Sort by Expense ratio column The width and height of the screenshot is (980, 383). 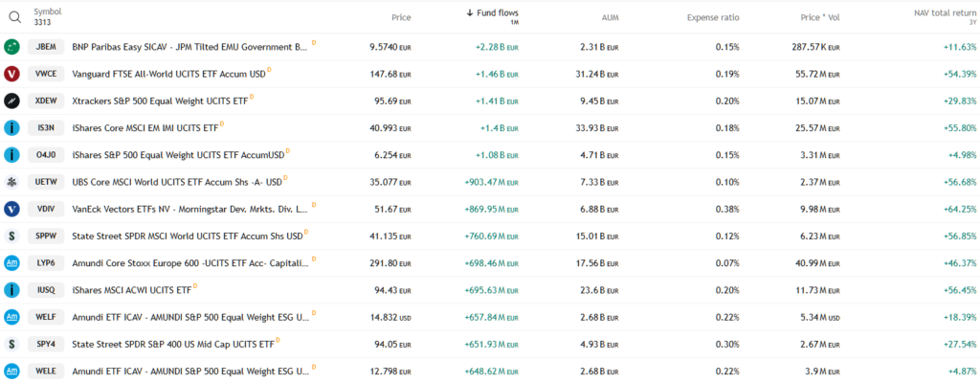(713, 17)
